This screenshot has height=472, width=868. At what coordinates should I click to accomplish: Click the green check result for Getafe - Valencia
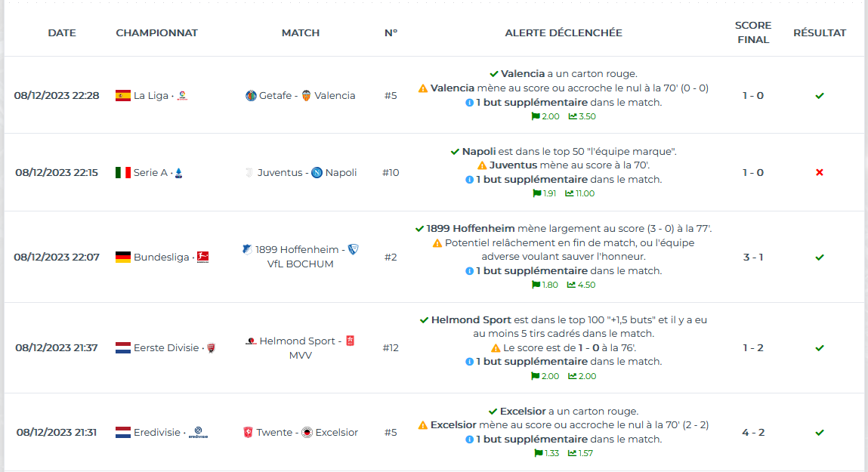point(820,96)
